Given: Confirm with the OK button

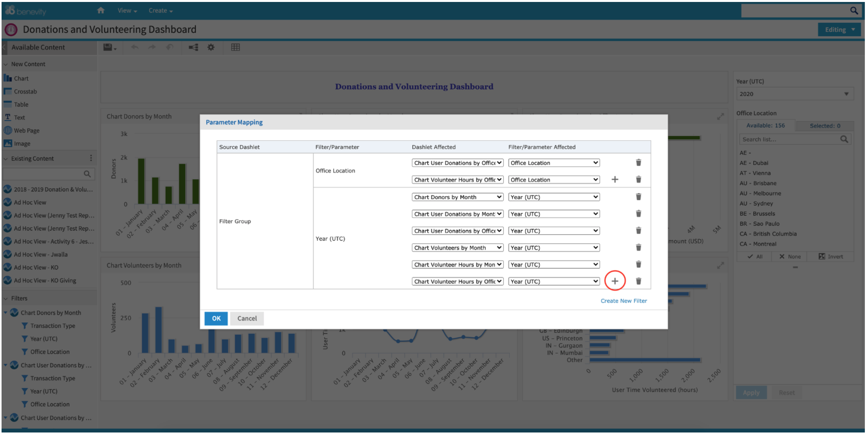Looking at the screenshot, I should click(x=216, y=318).
